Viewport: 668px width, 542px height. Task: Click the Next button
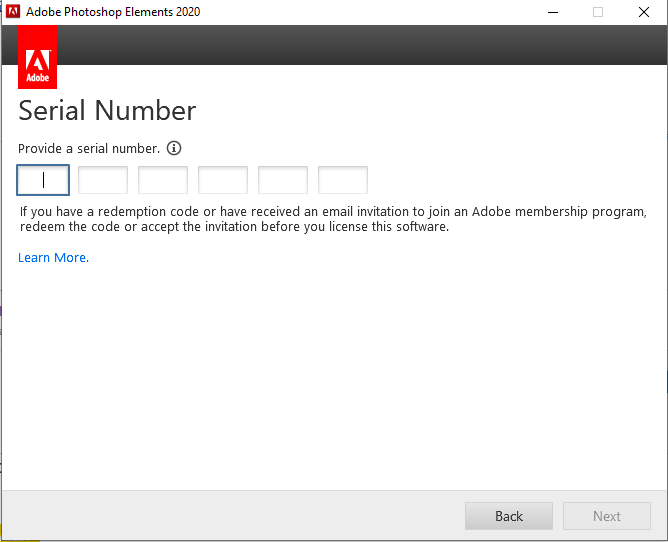pos(607,516)
